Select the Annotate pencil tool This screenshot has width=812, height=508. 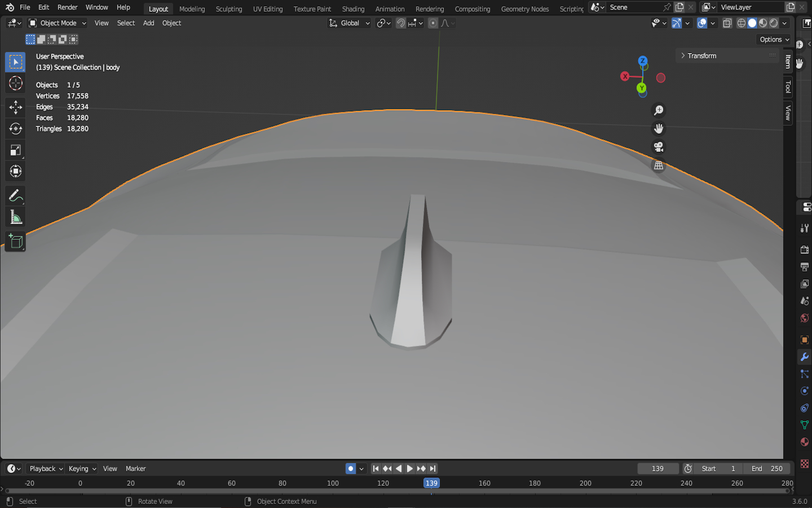coord(15,196)
